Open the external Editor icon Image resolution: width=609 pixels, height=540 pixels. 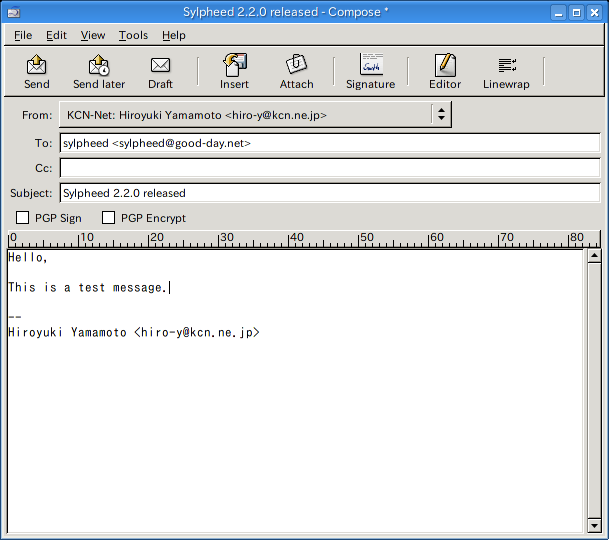[x=445, y=65]
